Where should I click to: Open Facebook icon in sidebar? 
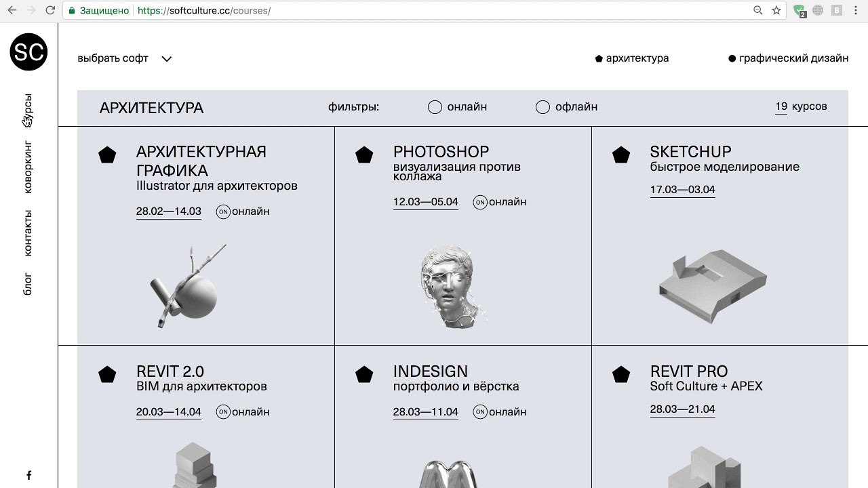coord(28,476)
